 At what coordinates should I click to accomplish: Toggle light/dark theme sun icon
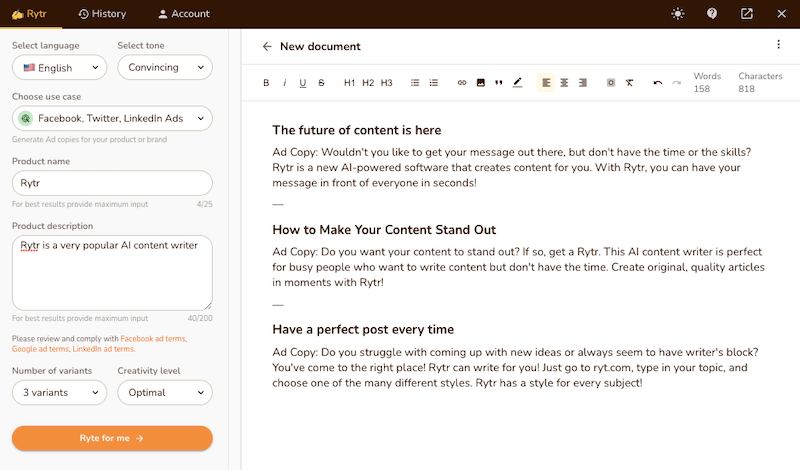coord(678,14)
